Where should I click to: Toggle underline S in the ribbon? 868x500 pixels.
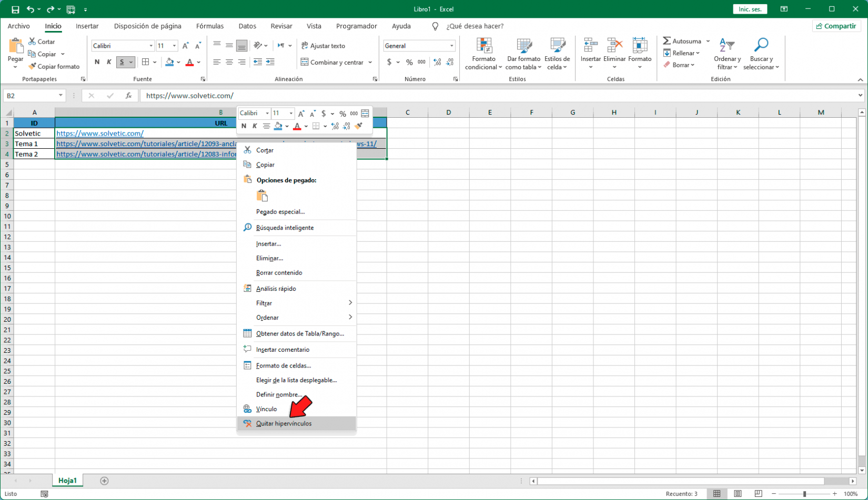point(122,62)
